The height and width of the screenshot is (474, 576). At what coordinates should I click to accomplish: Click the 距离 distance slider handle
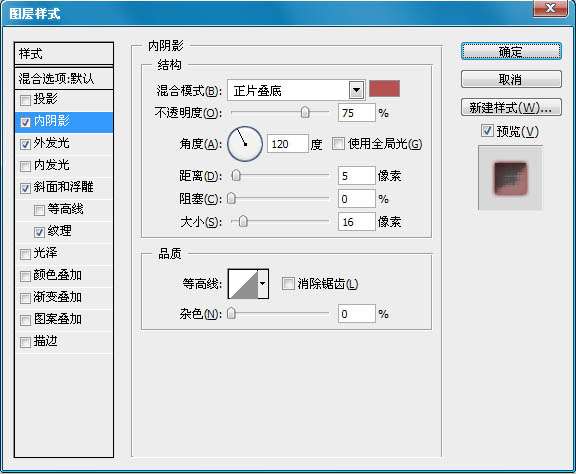(236, 176)
